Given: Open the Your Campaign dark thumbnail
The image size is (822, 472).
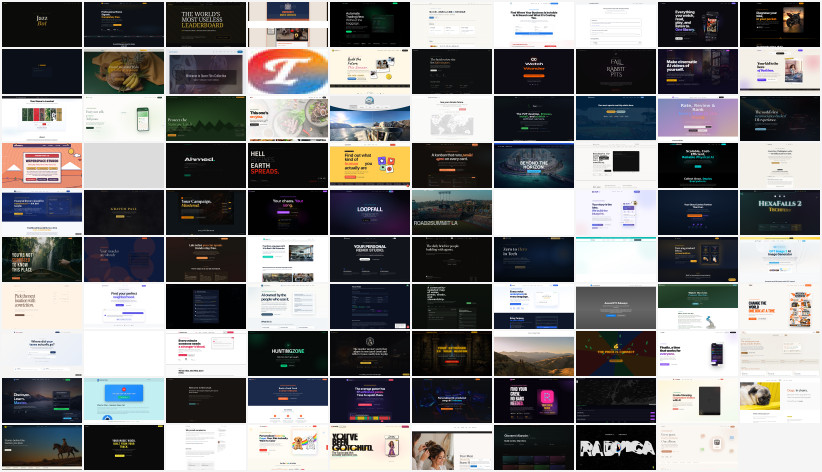Looking at the screenshot, I should point(206,213).
